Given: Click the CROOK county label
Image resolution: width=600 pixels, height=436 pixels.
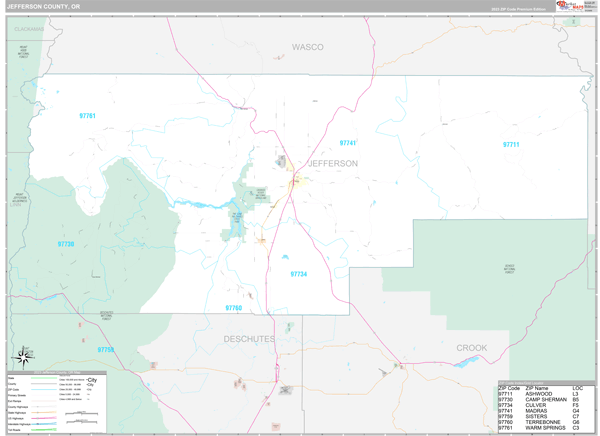Looking at the screenshot, I should (472, 348).
